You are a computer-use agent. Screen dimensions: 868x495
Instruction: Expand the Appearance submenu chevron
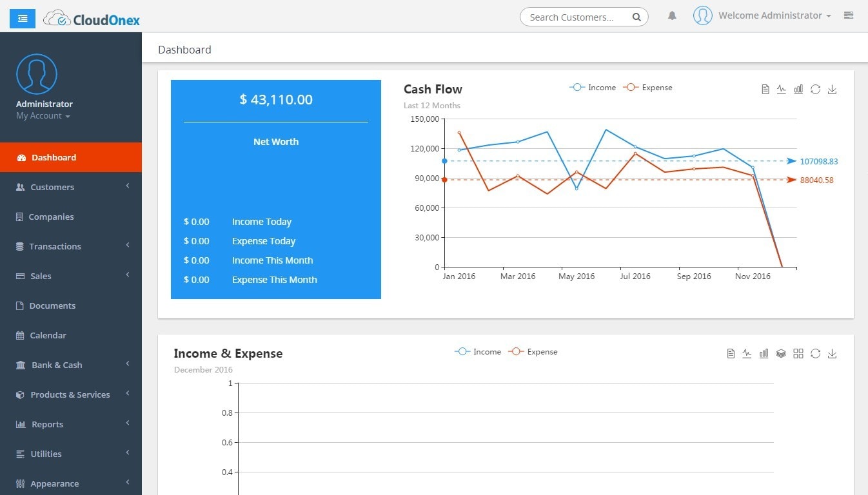pos(128,482)
